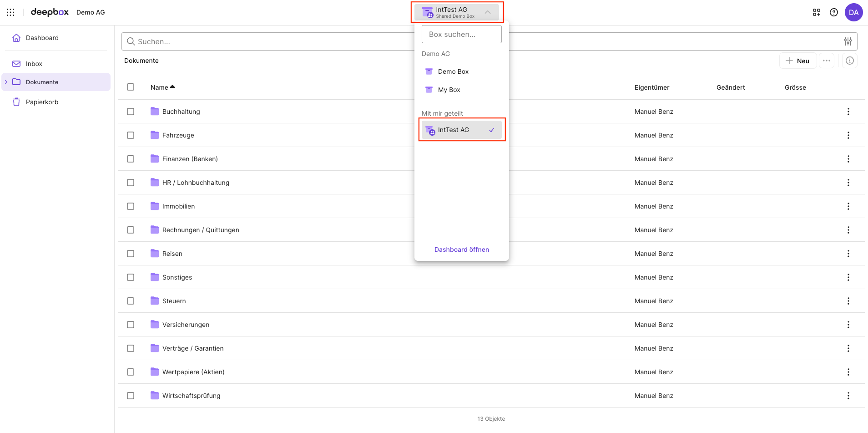
Task: Select the Steuern folder checkbox
Action: pos(131,301)
